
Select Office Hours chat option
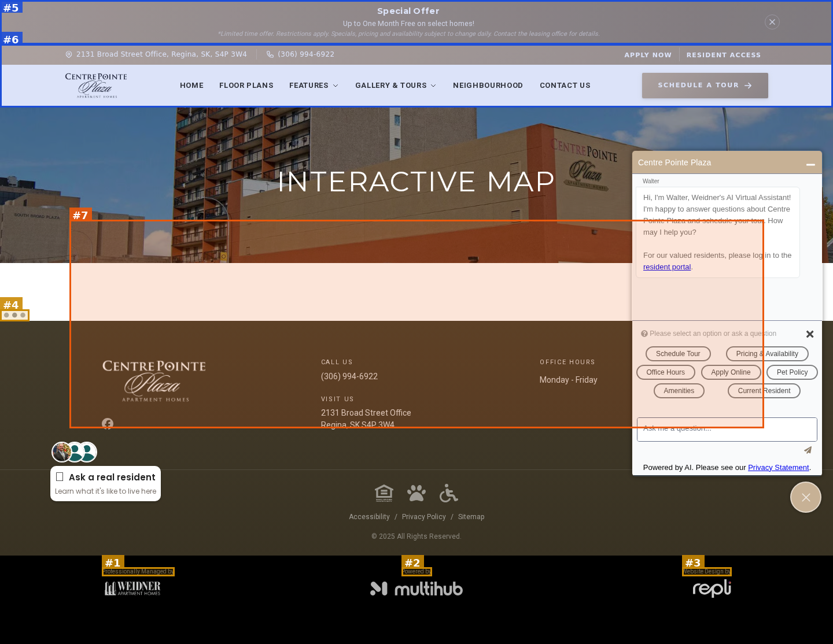pyautogui.click(x=666, y=372)
